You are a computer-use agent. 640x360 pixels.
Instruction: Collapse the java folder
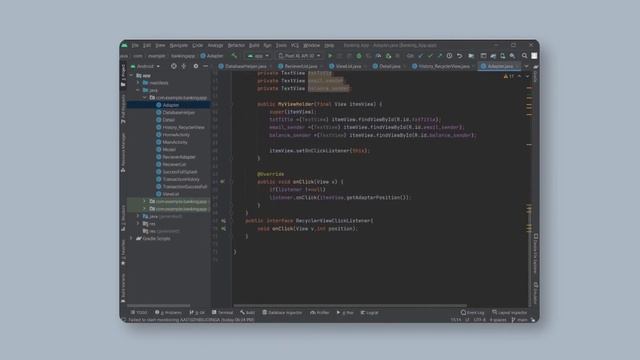tap(138, 90)
